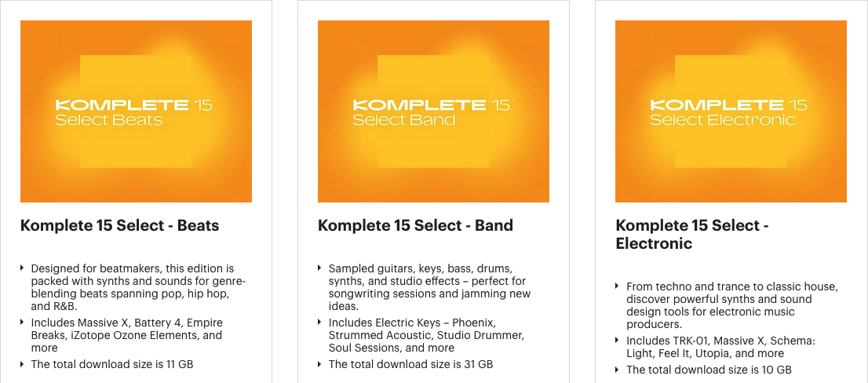
Task: Click the 'Komplete 15 Select - Beats' title
Action: [119, 225]
